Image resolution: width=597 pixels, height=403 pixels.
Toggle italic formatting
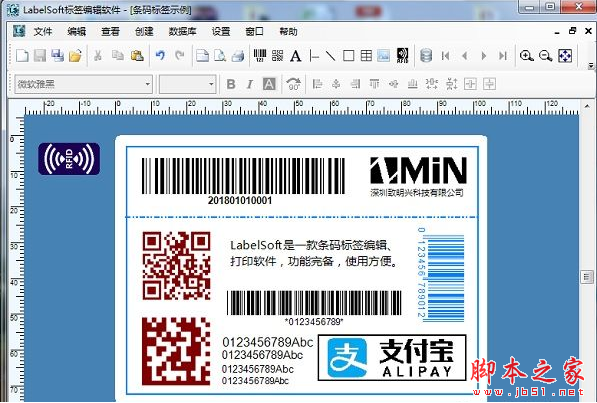tap(250, 84)
